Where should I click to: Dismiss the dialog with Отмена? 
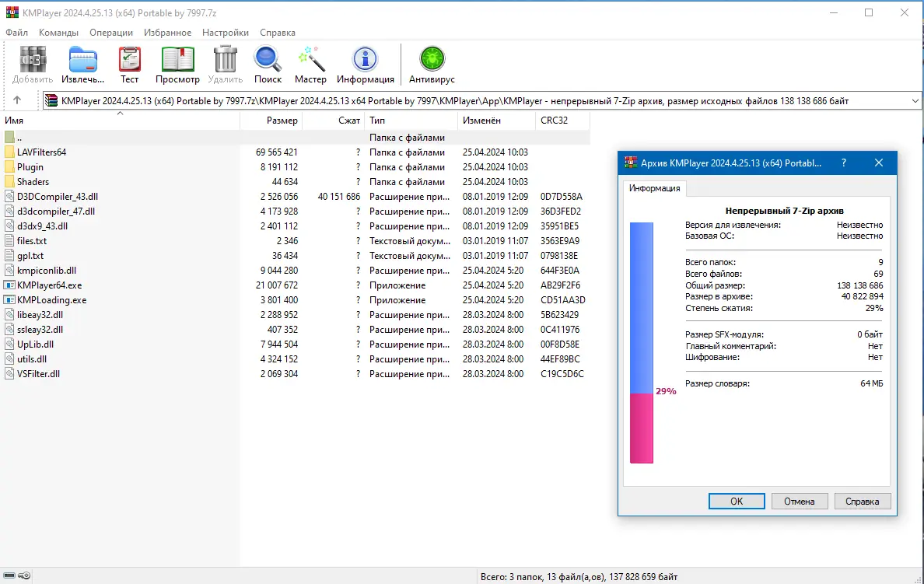800,501
